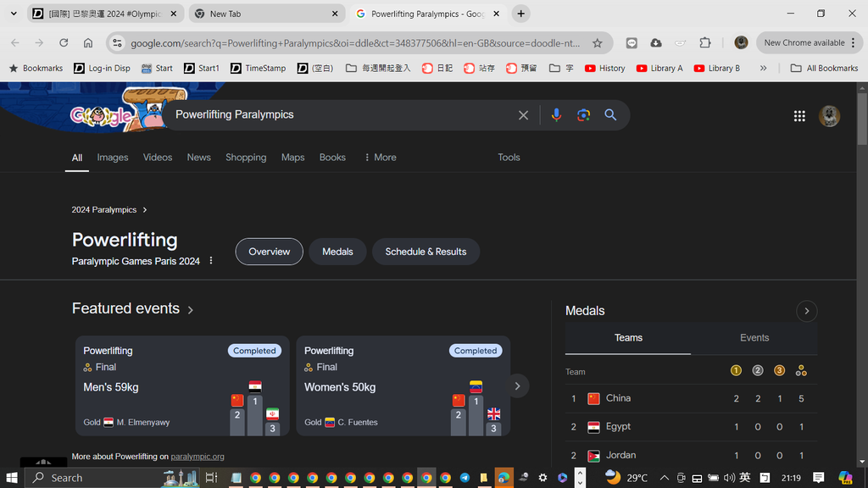Select the Events tab in Medals
Viewport: 868px width, 488px height.
click(x=754, y=337)
